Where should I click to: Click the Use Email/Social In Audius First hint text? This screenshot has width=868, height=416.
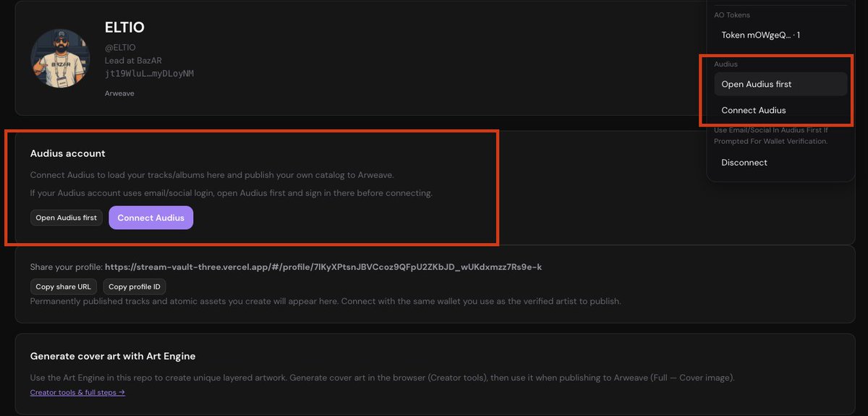pos(771,135)
